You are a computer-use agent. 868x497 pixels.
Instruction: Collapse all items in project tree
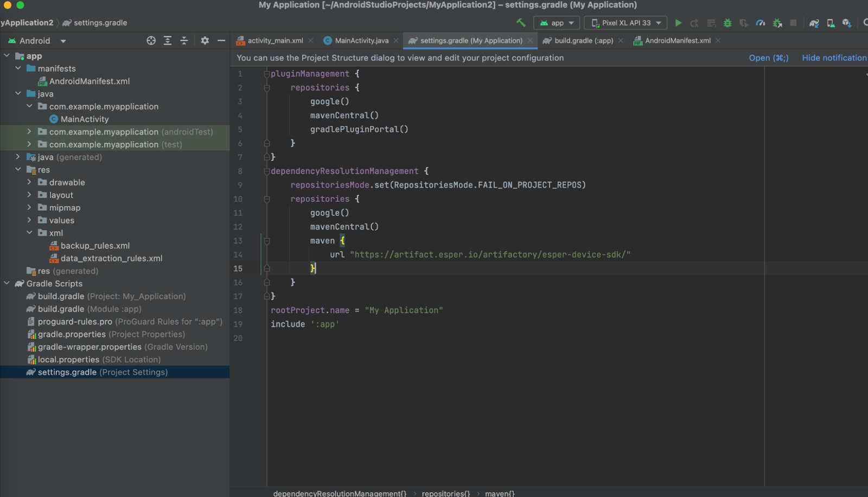[x=184, y=41]
